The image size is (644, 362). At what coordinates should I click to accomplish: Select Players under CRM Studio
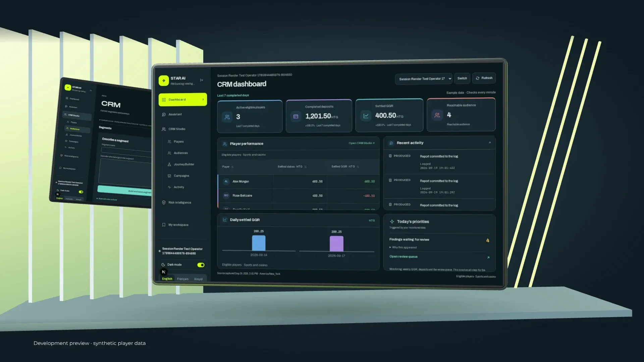point(178,142)
